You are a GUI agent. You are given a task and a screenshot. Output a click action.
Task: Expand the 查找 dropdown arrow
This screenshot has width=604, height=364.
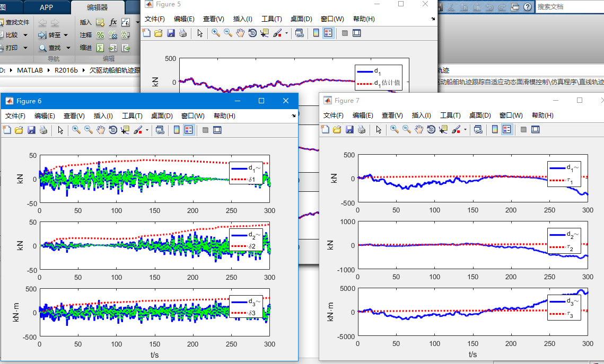pyautogui.click(x=68, y=48)
